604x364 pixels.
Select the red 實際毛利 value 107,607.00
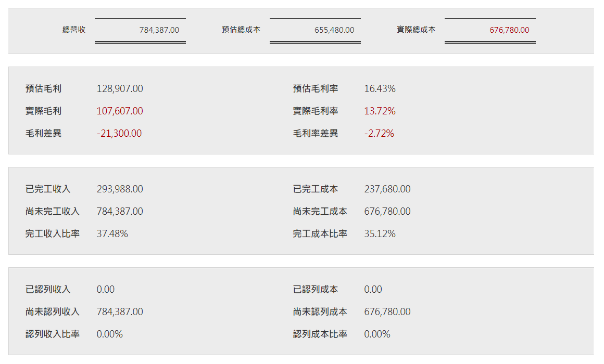(x=120, y=111)
